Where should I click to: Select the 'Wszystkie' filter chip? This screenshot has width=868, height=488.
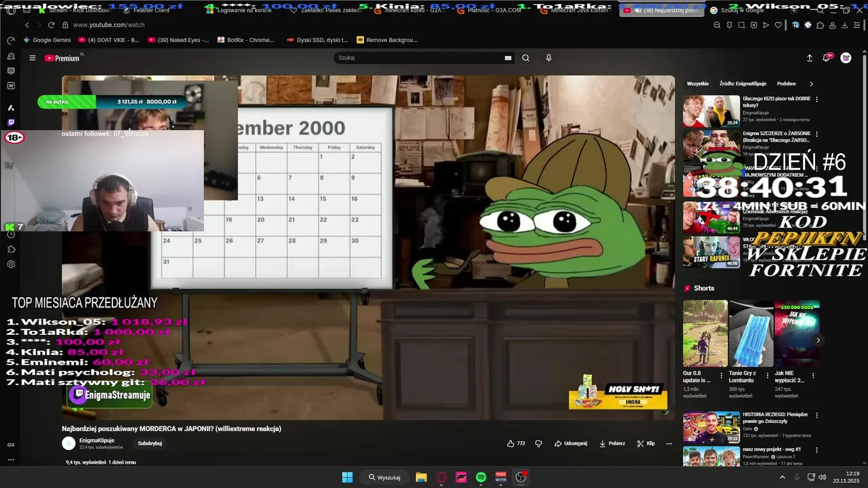tap(698, 84)
